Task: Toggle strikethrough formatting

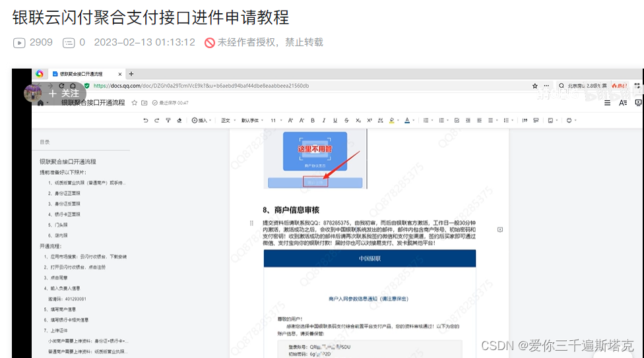Action: (346, 120)
